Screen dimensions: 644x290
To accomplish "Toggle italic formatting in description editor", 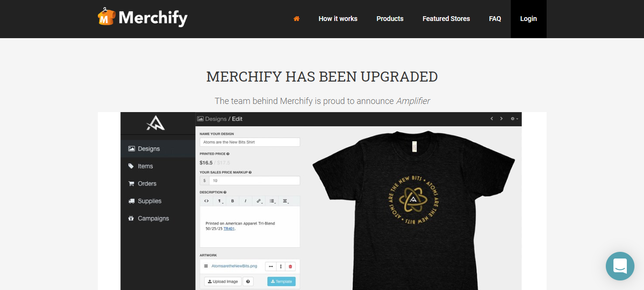I will (x=245, y=201).
